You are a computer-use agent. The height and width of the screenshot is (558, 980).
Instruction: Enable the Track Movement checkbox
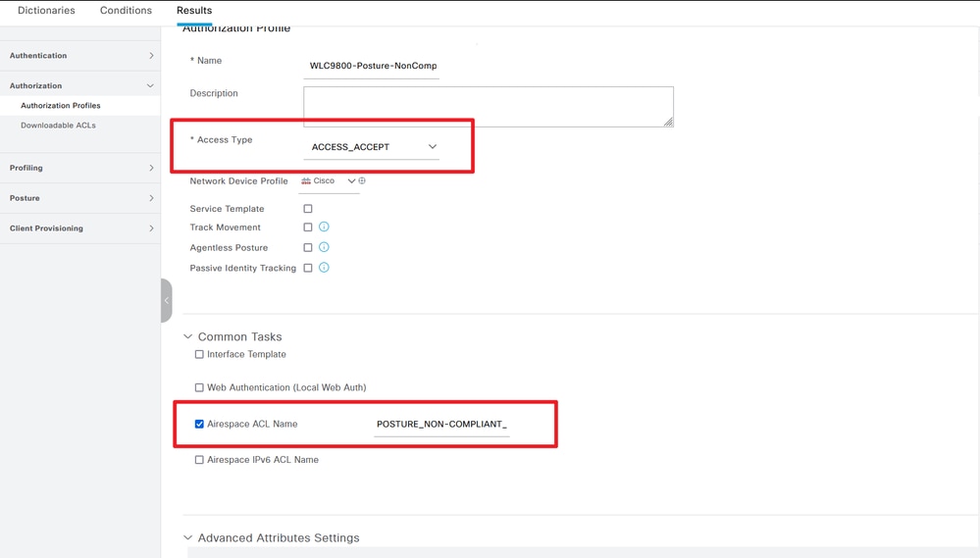point(307,228)
